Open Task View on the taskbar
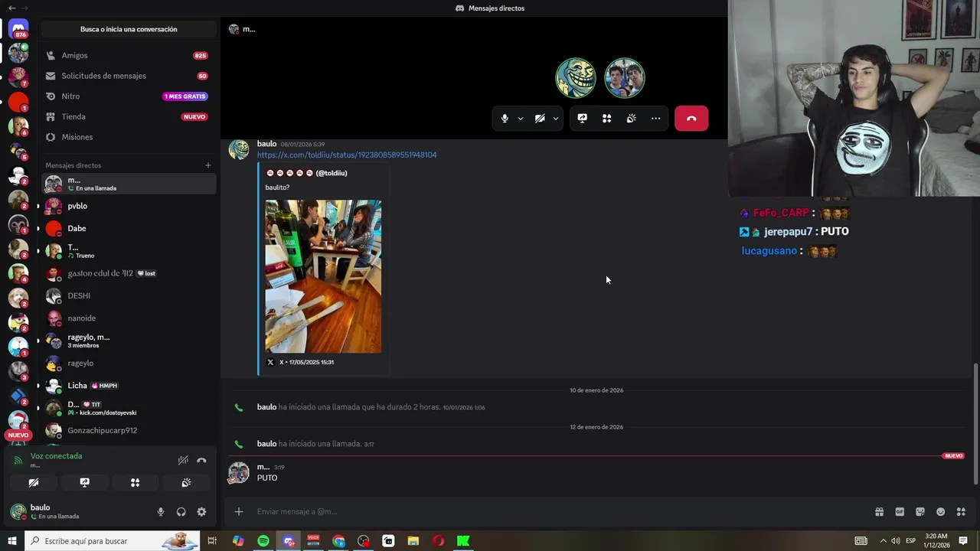980x551 pixels. pyautogui.click(x=212, y=541)
